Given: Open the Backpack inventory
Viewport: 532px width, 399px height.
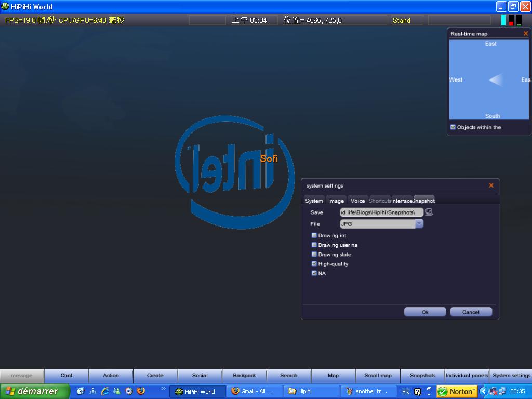Looking at the screenshot, I should tap(244, 375).
